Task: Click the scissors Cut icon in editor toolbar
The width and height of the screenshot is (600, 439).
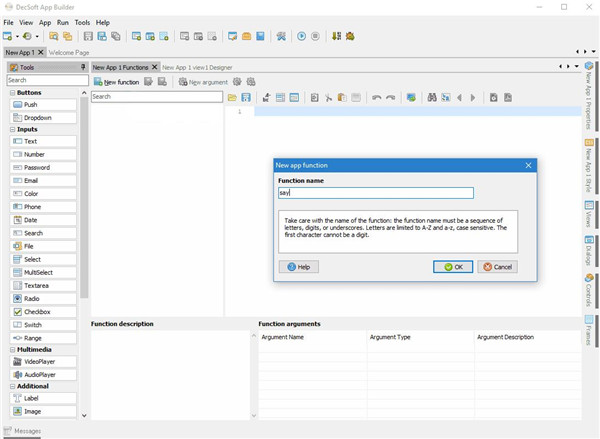Action: (x=328, y=98)
